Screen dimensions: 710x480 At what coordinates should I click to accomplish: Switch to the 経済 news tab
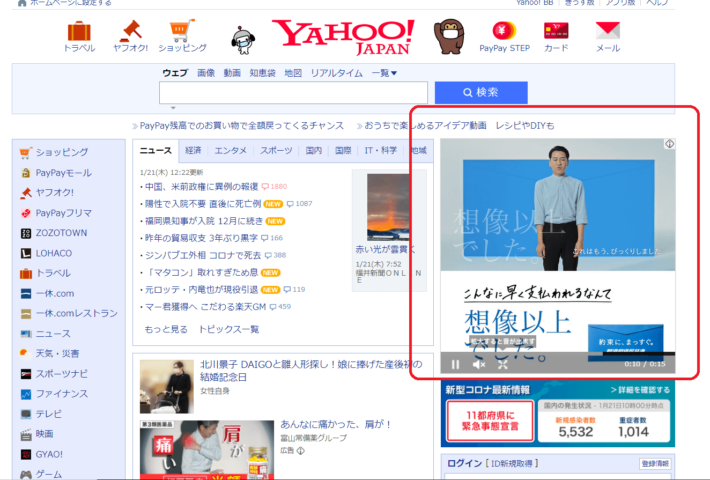pyautogui.click(x=193, y=150)
